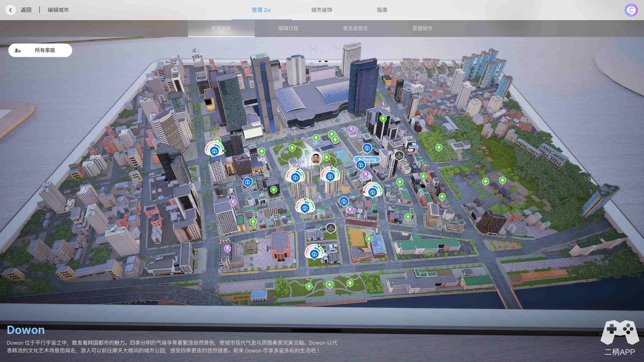Click middle green tree marker in riverside park

click(329, 284)
